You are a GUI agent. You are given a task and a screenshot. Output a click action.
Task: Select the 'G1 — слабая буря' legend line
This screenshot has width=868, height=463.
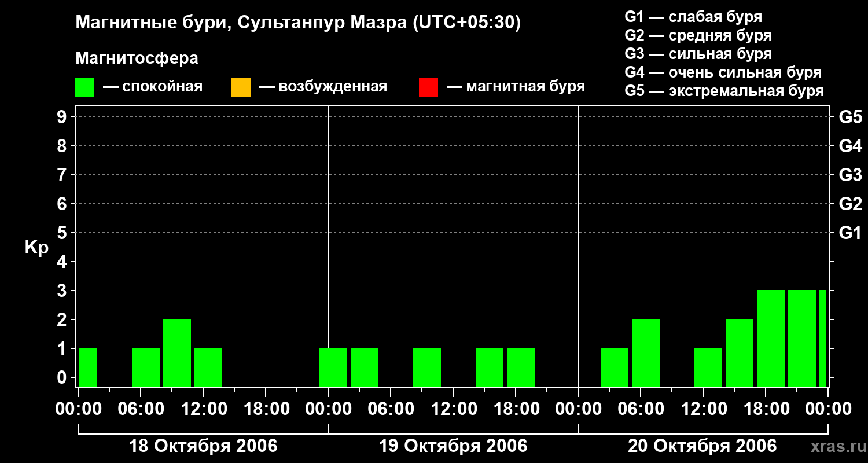click(693, 17)
